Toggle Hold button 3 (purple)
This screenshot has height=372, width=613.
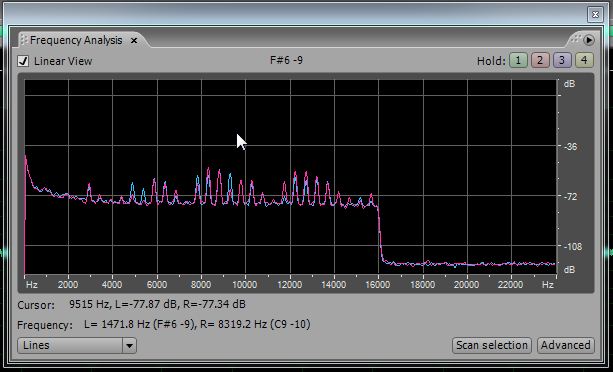click(562, 61)
